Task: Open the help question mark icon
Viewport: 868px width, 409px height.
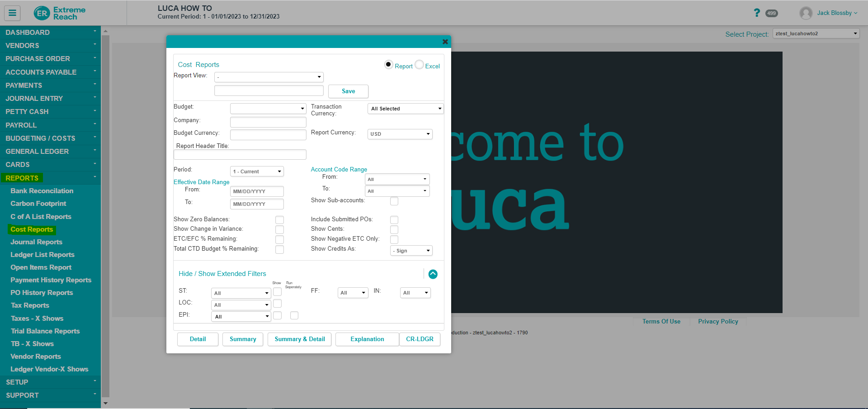Action: click(757, 13)
